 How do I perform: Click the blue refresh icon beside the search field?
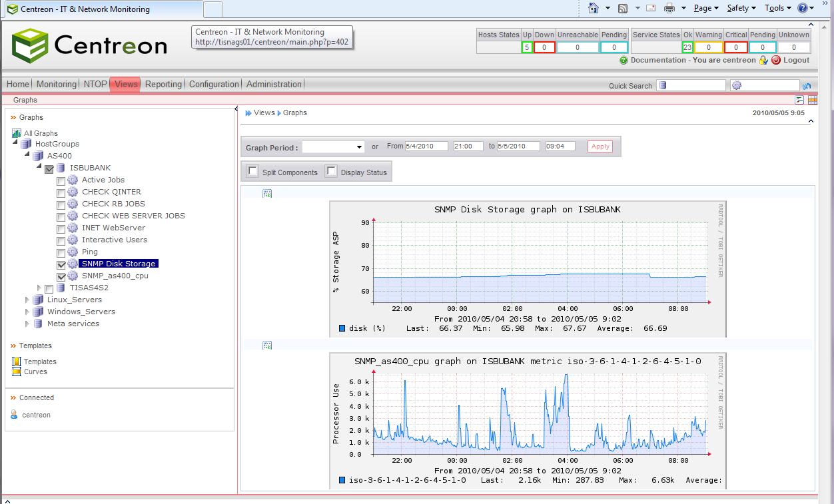point(807,85)
